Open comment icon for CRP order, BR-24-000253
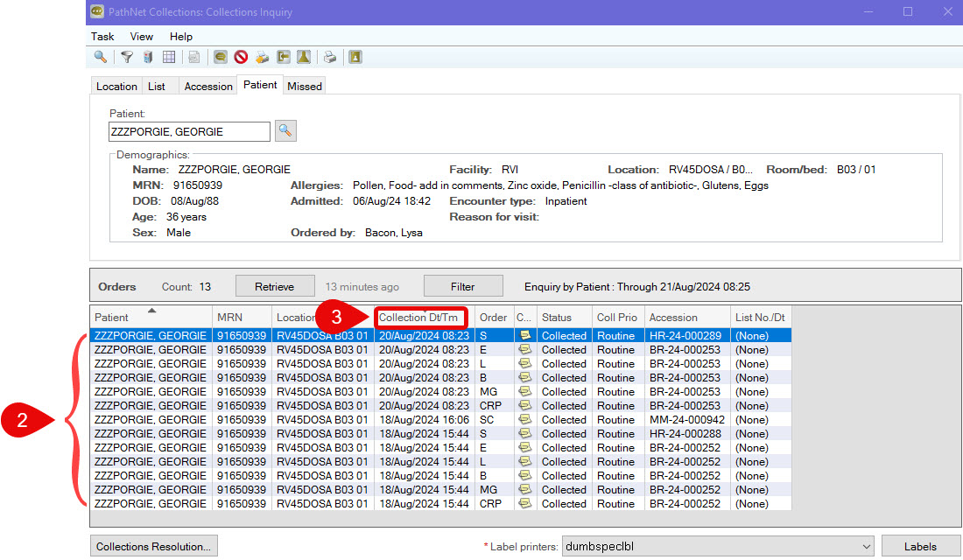The image size is (963, 560). click(524, 405)
